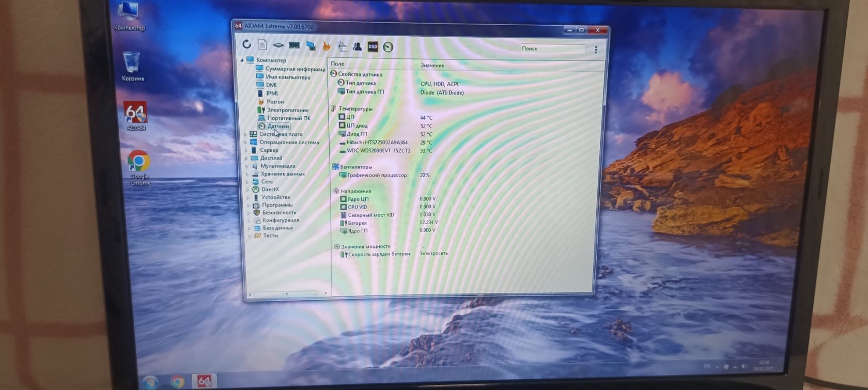Toggle the OSD panel icon
868x390 pixels.
[x=373, y=46]
